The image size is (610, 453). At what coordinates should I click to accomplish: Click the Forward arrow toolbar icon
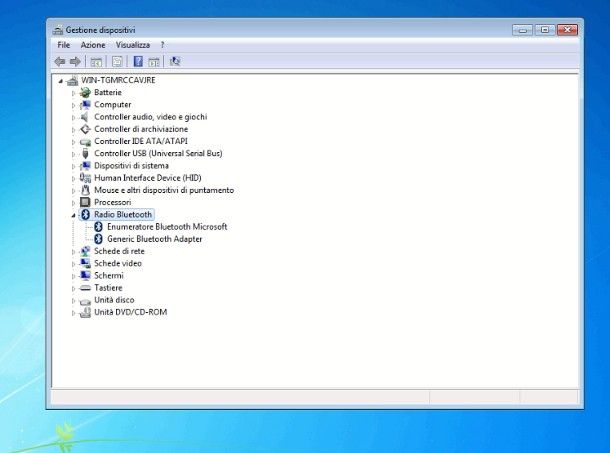point(75,61)
